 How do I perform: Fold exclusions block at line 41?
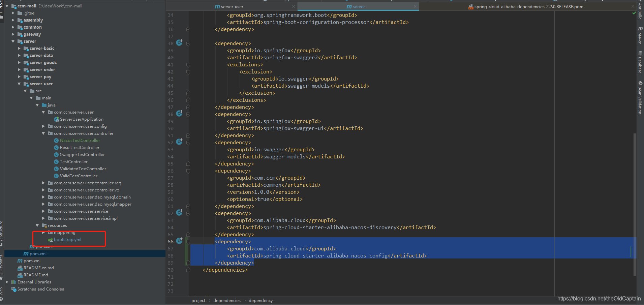[188, 65]
